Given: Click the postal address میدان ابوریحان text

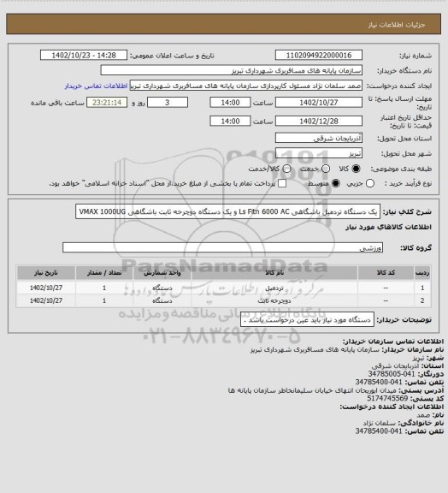Looking at the screenshot, I should (x=313, y=390).
